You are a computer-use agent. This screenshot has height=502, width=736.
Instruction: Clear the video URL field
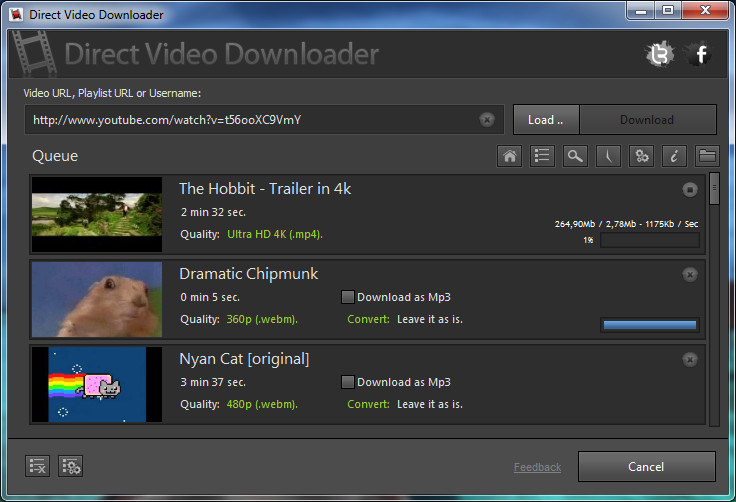(487, 120)
